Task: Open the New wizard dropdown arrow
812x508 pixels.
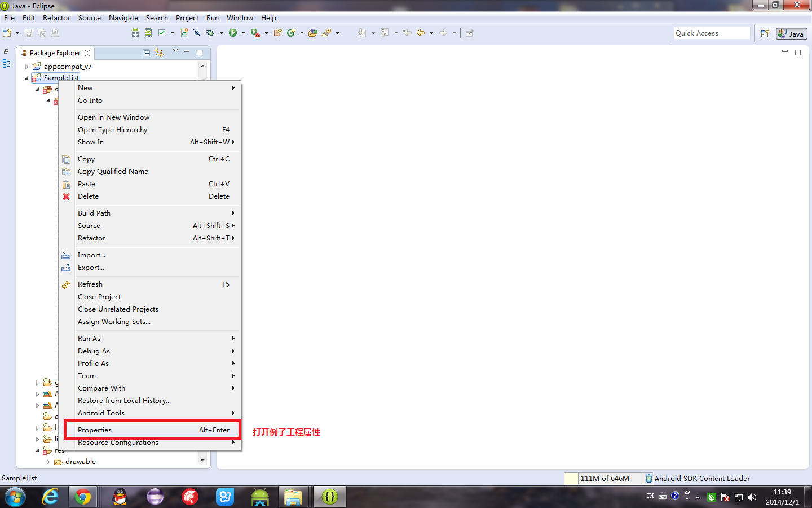Action: tap(17, 33)
